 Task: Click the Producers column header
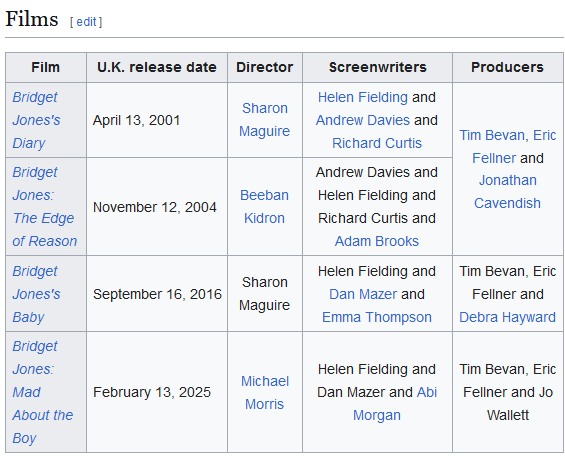coord(507,67)
